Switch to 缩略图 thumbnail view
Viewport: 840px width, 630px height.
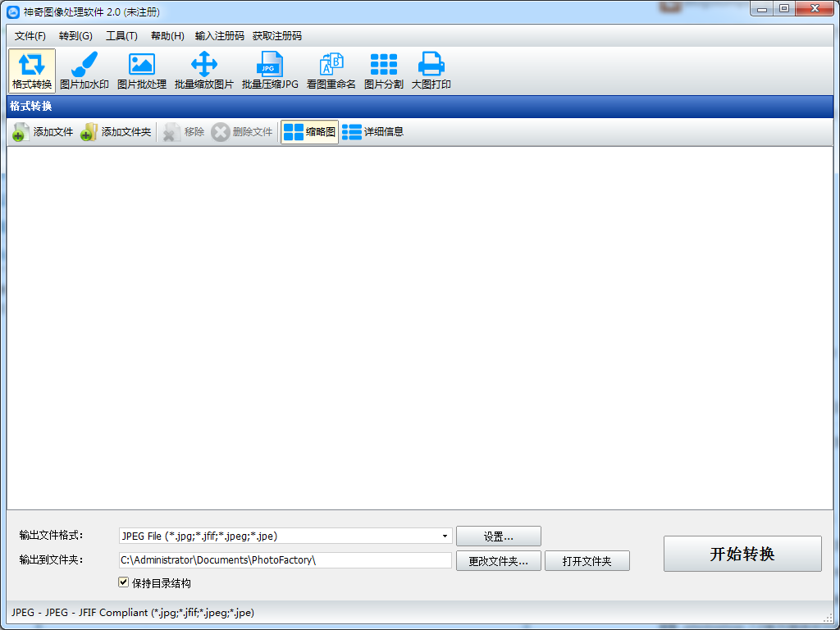(309, 132)
